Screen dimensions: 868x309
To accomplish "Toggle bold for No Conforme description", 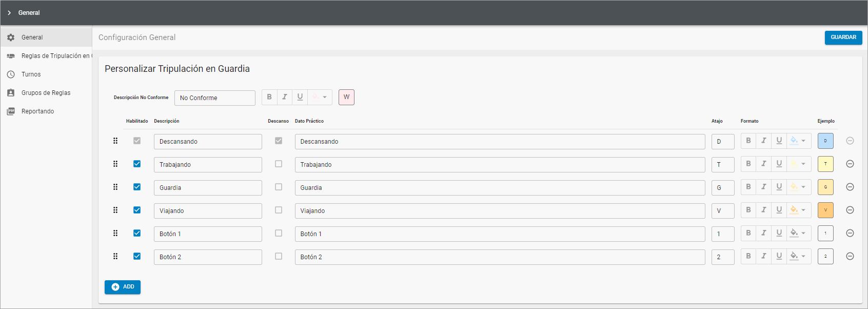I will coord(269,97).
